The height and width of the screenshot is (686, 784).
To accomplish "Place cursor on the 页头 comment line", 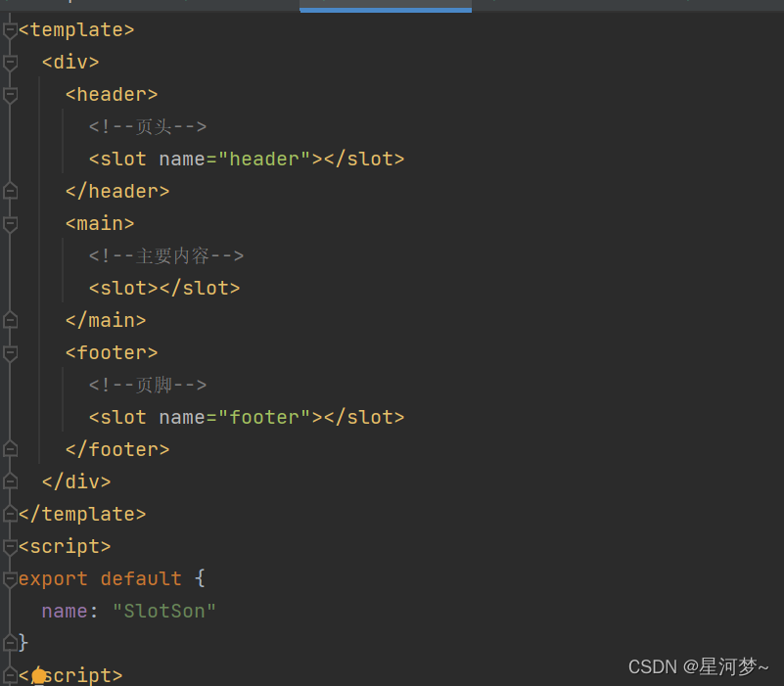I will pyautogui.click(x=147, y=127).
